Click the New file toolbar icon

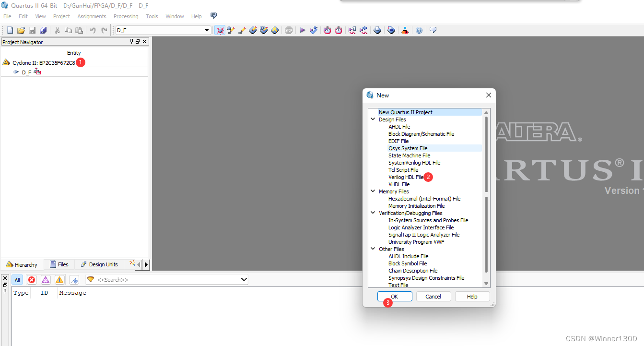click(x=10, y=30)
